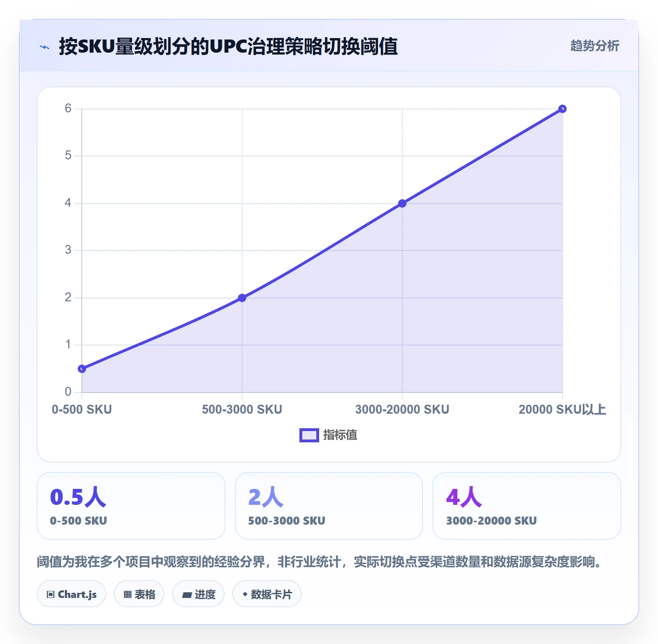This screenshot has width=658, height=644.
Task: Click the table grid icon in 表格 tag
Action: [x=127, y=595]
